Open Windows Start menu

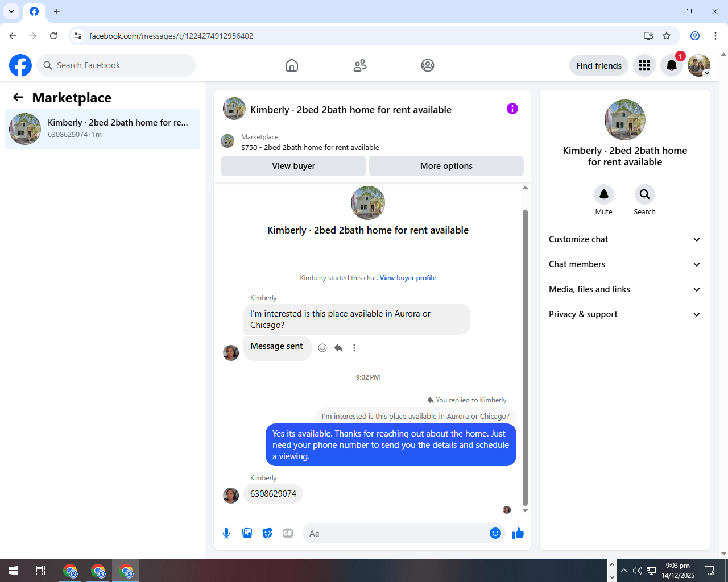pyautogui.click(x=14, y=571)
